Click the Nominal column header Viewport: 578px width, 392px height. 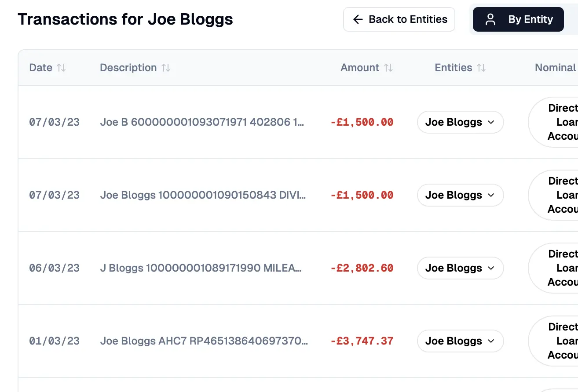click(555, 68)
